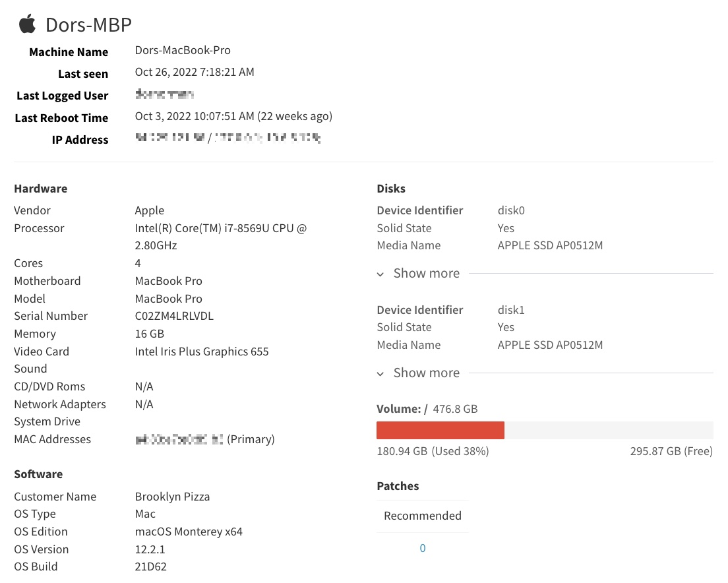Click the Network Adapters N/A value
Viewport: 728px width, 583px height.
pos(144,404)
